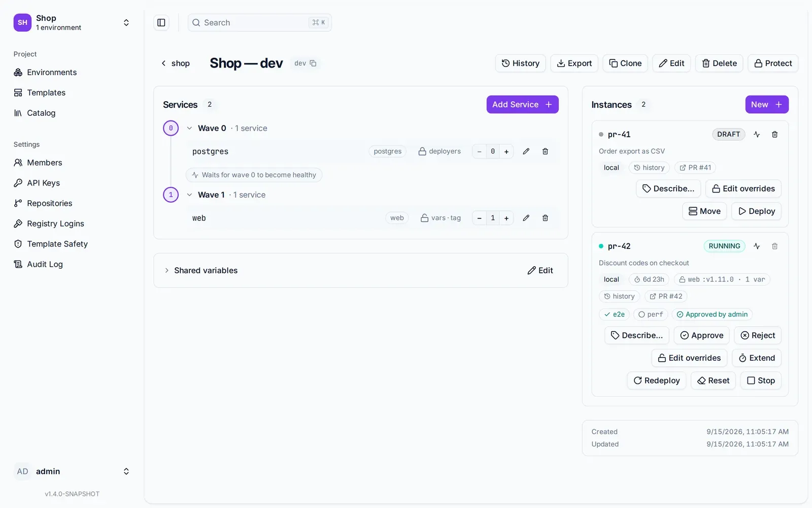Decrease web replica count

coord(479,218)
